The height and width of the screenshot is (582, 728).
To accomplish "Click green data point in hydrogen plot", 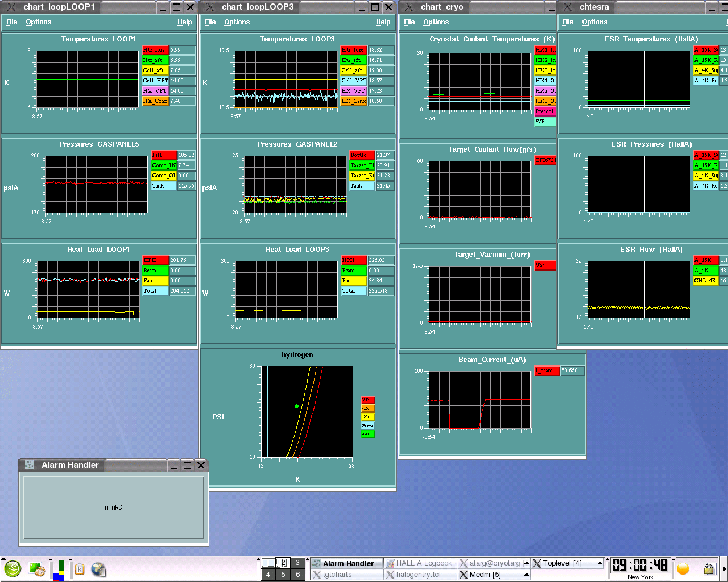I will pyautogui.click(x=296, y=406).
